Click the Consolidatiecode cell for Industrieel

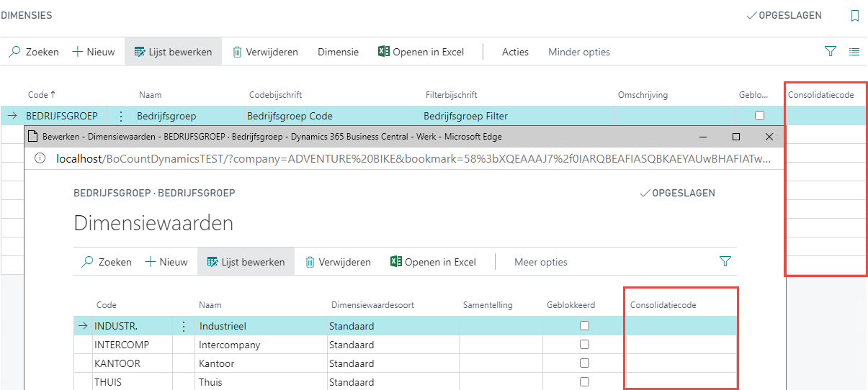tap(681, 326)
